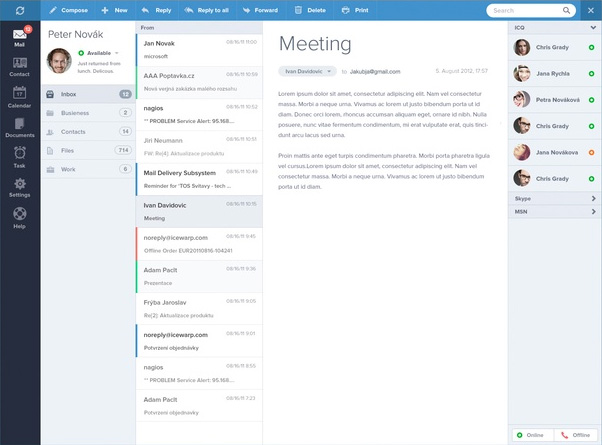Open the Task alarm clock icon

[x=19, y=157]
